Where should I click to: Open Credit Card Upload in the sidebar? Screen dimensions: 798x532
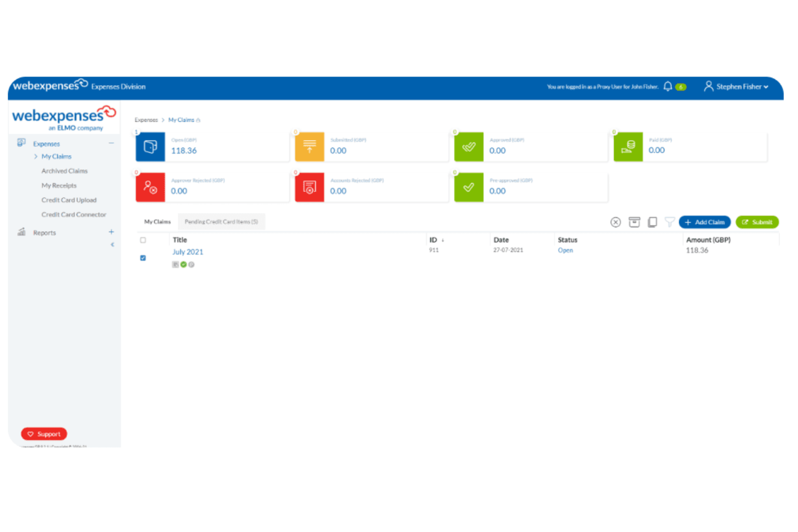pyautogui.click(x=69, y=200)
